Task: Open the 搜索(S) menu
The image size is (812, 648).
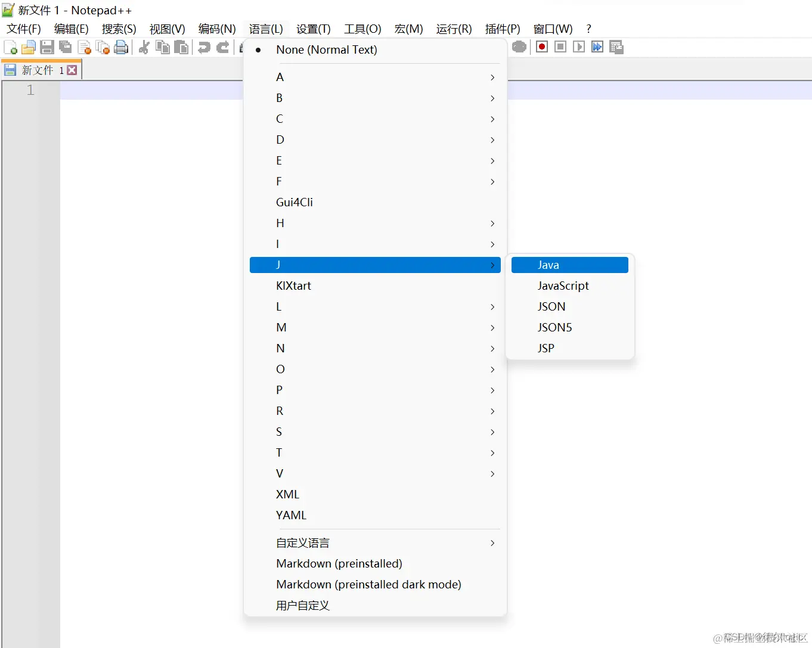Action: [119, 29]
